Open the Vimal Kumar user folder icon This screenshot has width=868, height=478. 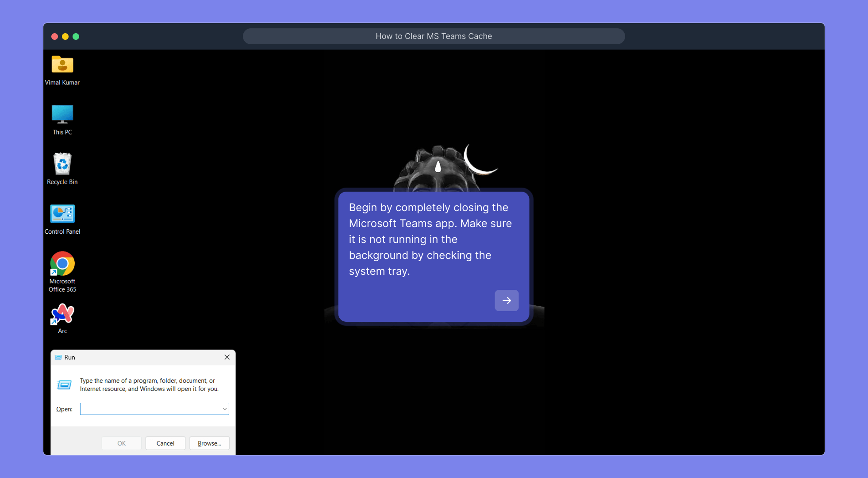pos(62,66)
